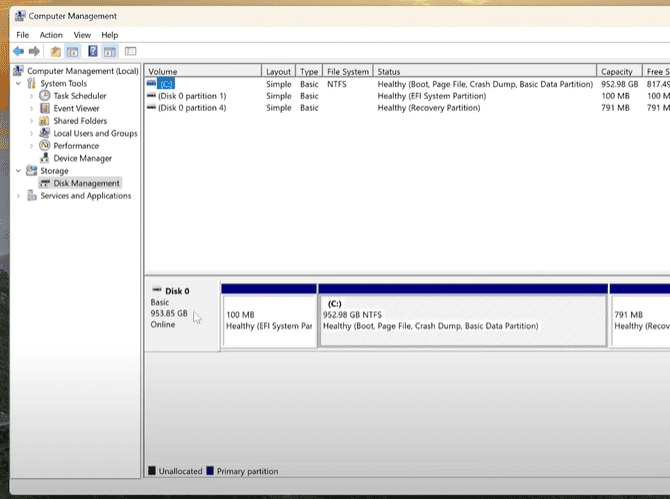This screenshot has width=670, height=499.
Task: Open Device Manager in the tree
Action: [x=82, y=158]
